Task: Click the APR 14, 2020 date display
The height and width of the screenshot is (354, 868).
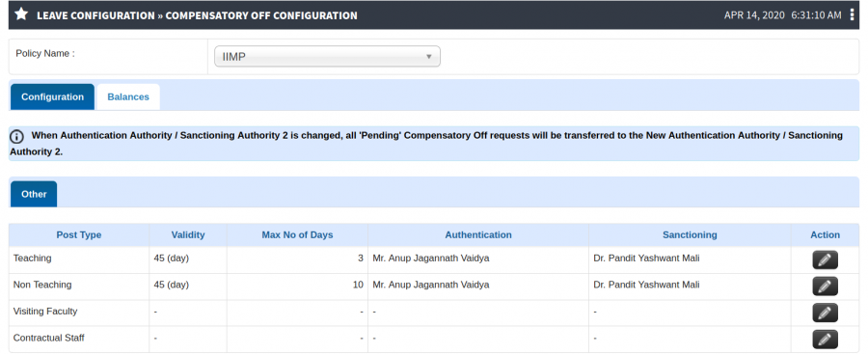Action: (x=754, y=15)
